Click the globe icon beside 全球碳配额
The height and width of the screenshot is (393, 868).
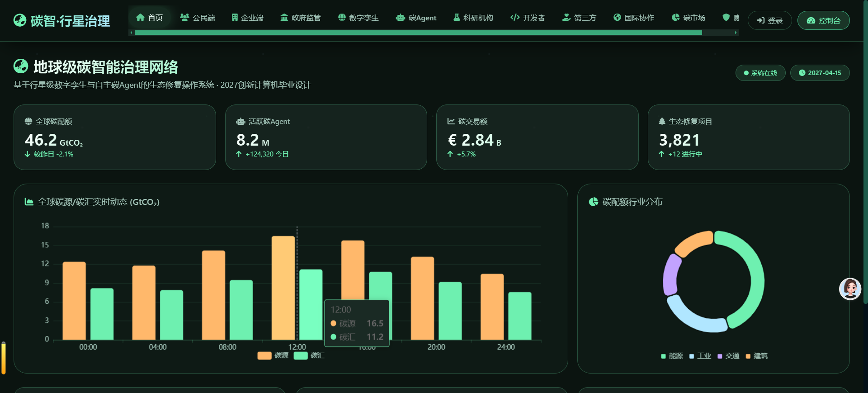28,121
